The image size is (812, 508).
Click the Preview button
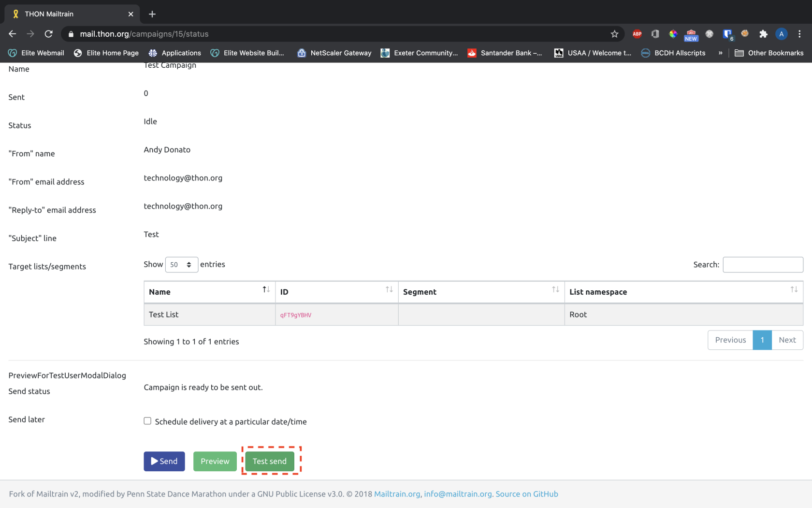click(x=215, y=461)
